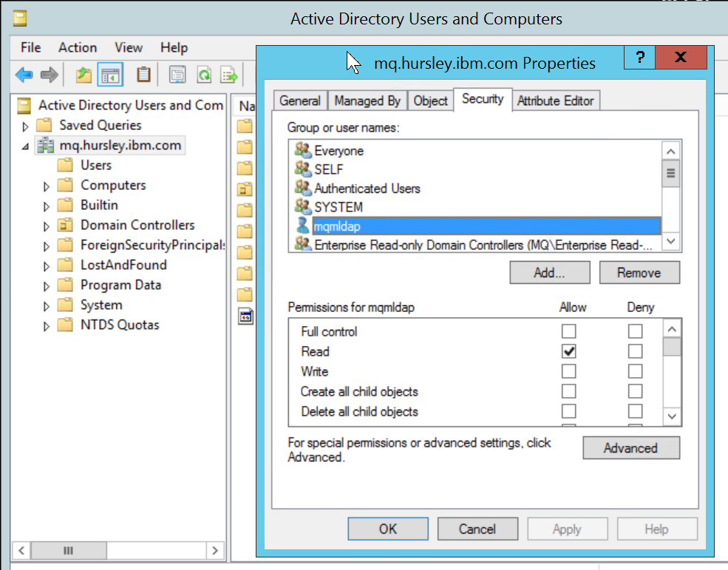This screenshot has height=570, width=728.
Task: Allow Delete all child objects
Action: [569, 411]
